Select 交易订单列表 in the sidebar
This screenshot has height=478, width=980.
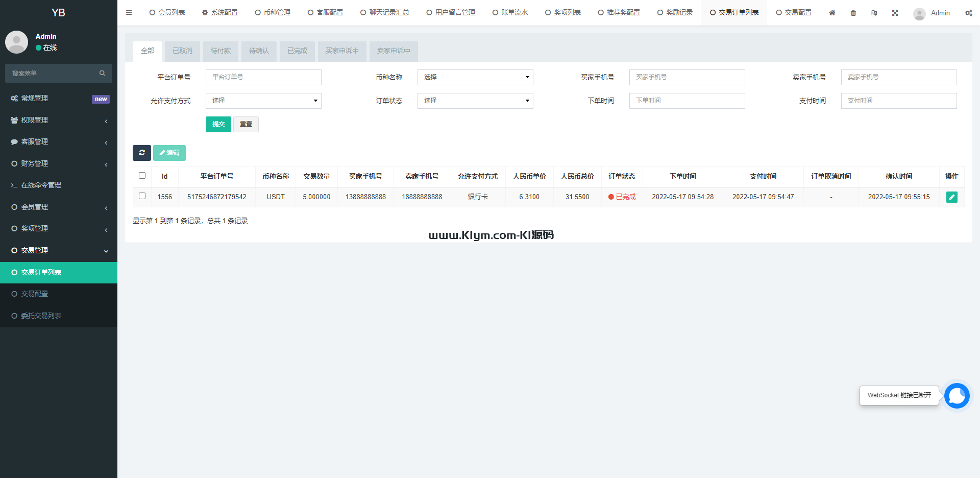(x=59, y=272)
